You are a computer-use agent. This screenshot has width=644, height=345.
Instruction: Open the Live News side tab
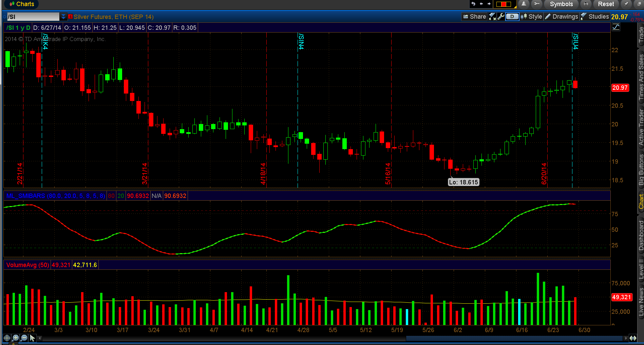(641, 302)
